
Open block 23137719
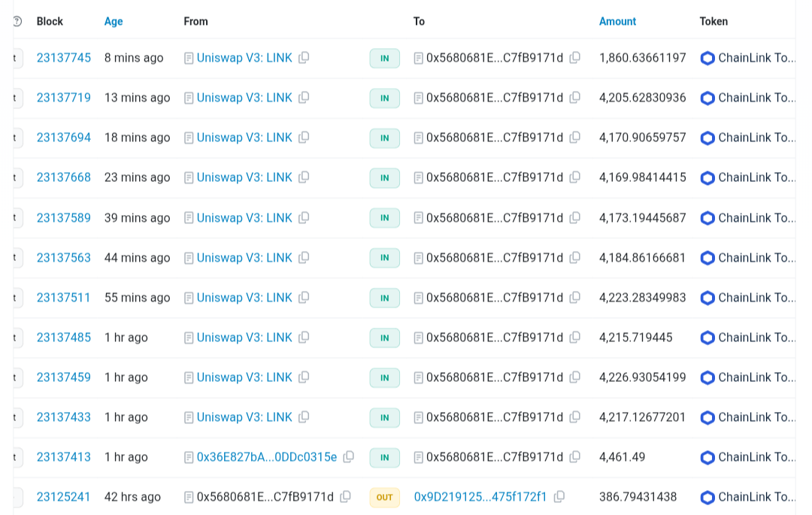64,97
